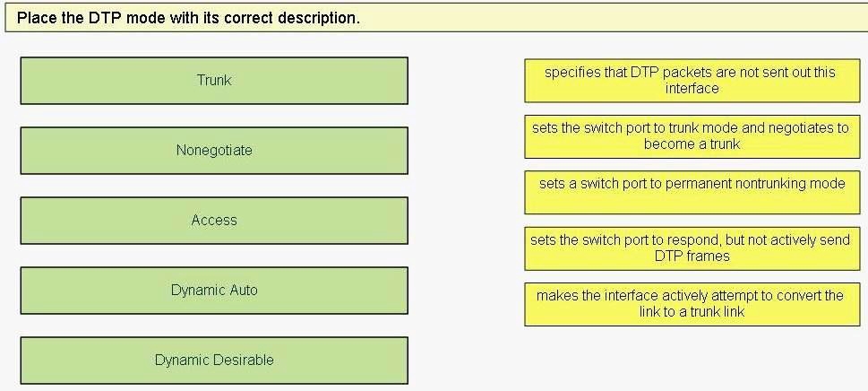
Task: Click the single-line yellow description box
Action: 692,192
